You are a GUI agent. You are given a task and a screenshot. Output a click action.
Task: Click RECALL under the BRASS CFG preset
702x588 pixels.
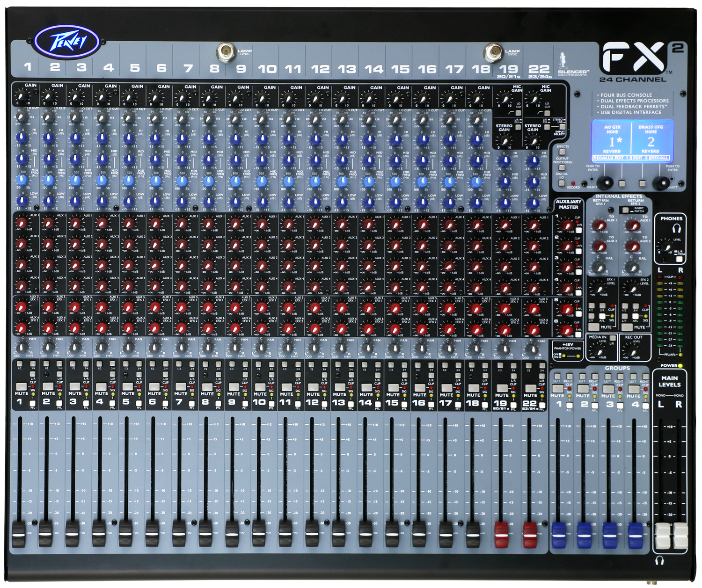click(660, 158)
